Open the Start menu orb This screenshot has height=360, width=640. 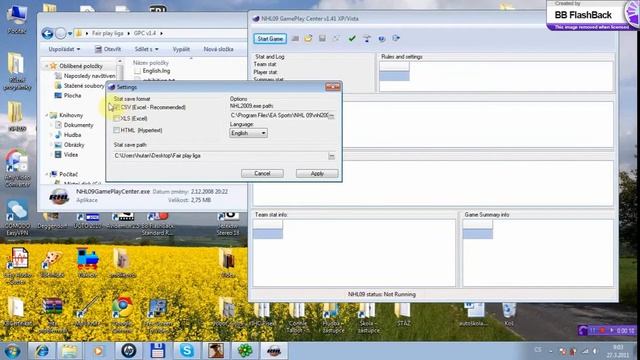tap(12, 351)
